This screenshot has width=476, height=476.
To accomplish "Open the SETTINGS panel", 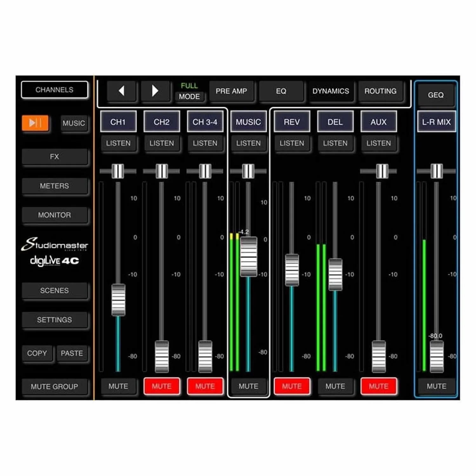I will tap(55, 320).
